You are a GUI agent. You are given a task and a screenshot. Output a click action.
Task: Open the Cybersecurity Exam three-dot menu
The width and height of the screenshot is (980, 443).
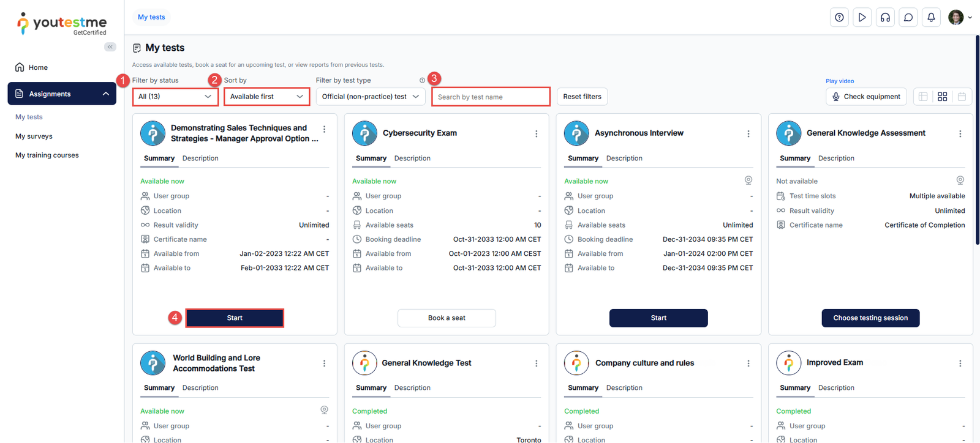537,133
